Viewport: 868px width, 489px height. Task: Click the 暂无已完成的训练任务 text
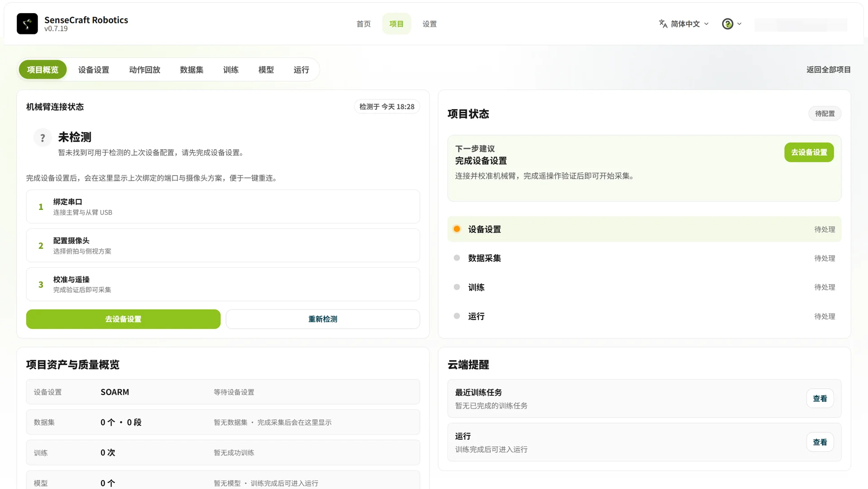(x=491, y=406)
